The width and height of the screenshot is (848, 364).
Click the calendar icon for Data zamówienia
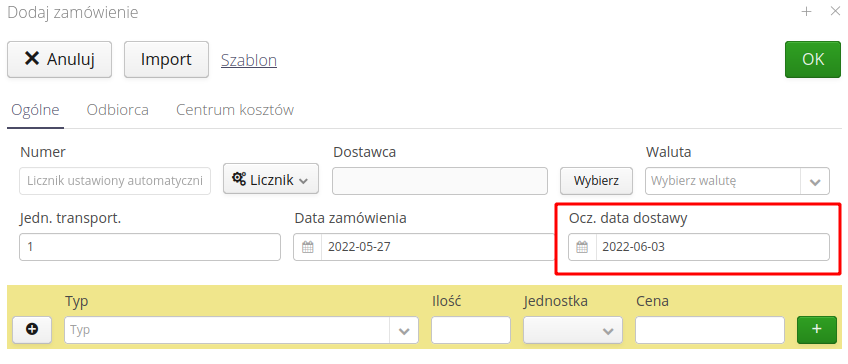click(x=308, y=247)
